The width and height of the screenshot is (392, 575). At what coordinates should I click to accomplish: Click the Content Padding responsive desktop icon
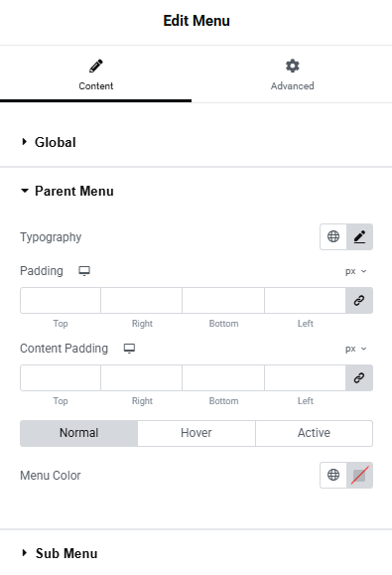click(x=129, y=349)
